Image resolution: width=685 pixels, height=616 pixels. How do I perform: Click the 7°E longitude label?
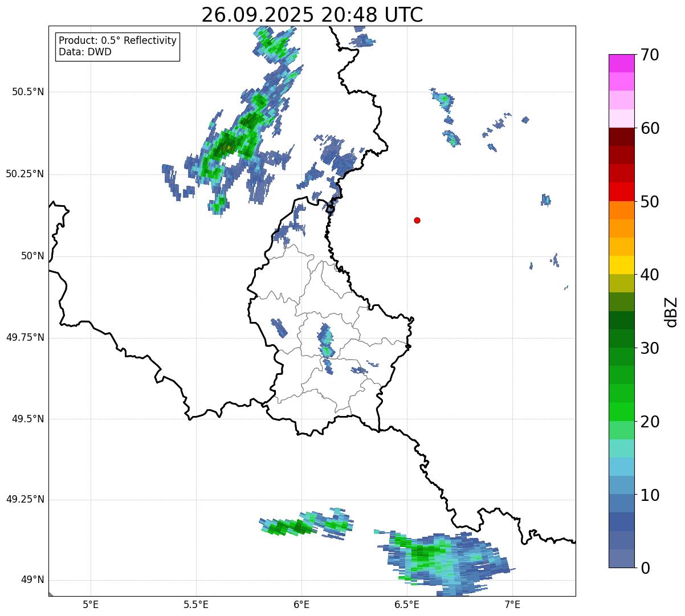coord(512,605)
